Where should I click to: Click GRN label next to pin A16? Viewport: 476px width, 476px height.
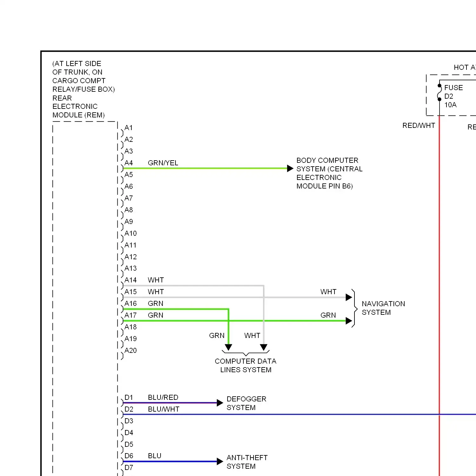(155, 304)
